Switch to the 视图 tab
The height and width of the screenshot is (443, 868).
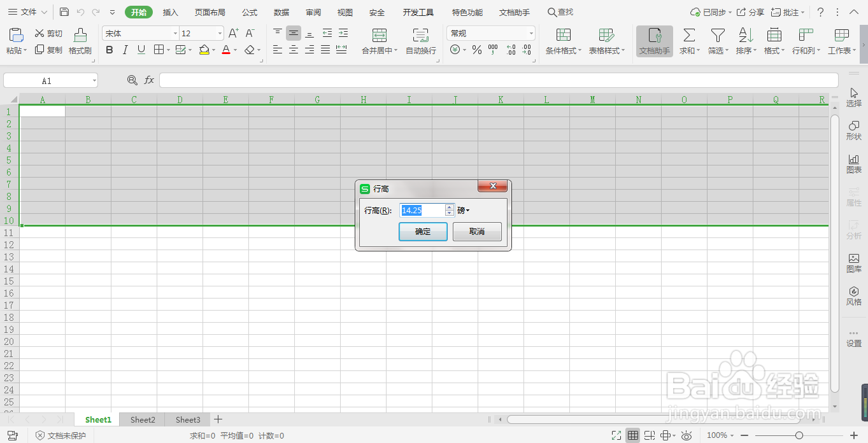pyautogui.click(x=345, y=12)
